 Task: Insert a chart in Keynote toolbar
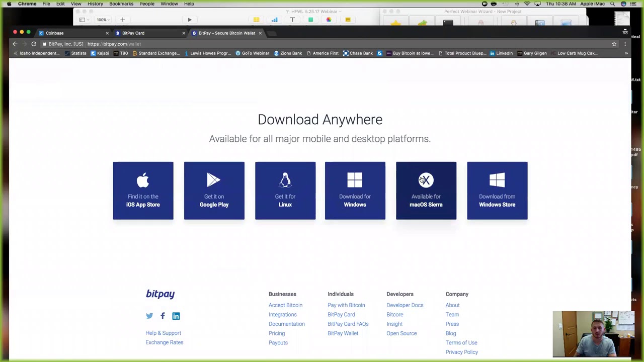274,20
